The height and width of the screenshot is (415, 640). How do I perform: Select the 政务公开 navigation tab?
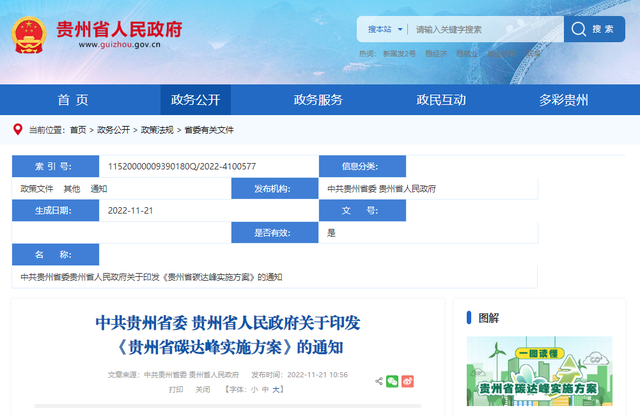195,100
